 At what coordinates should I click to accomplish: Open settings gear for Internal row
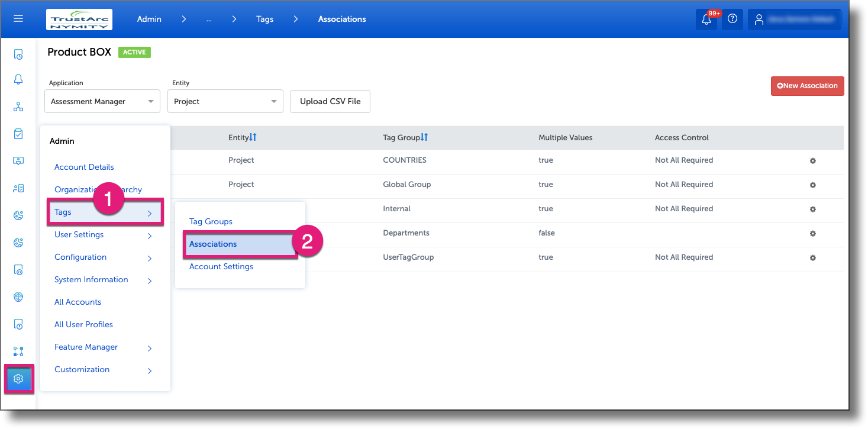point(813,209)
